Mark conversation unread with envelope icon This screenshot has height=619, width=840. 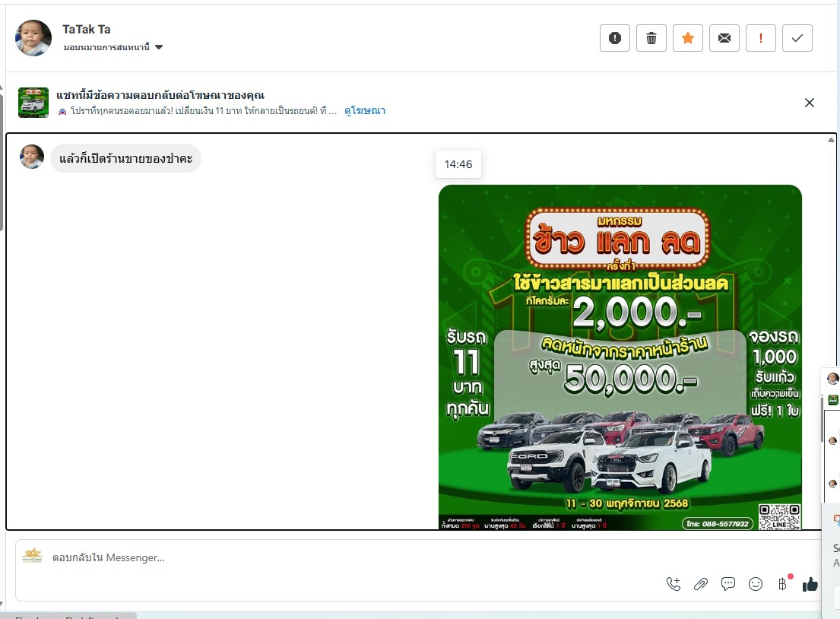coord(724,38)
